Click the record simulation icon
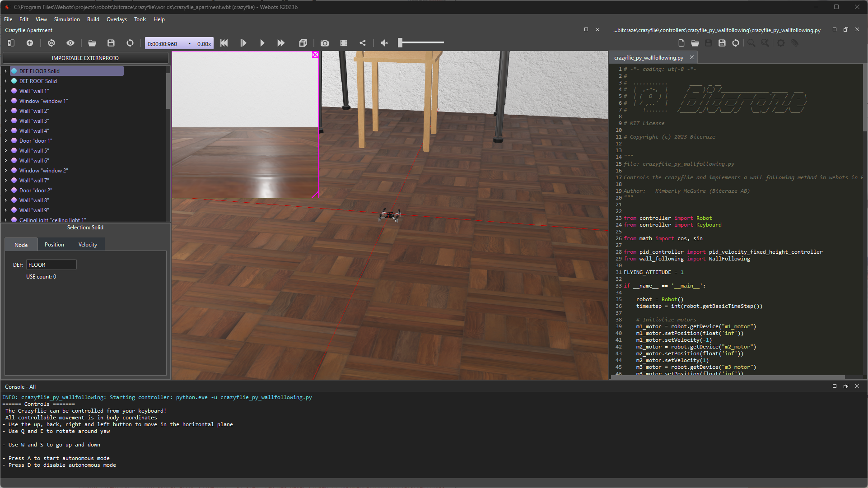Image resolution: width=868 pixels, height=488 pixels. 343,42
